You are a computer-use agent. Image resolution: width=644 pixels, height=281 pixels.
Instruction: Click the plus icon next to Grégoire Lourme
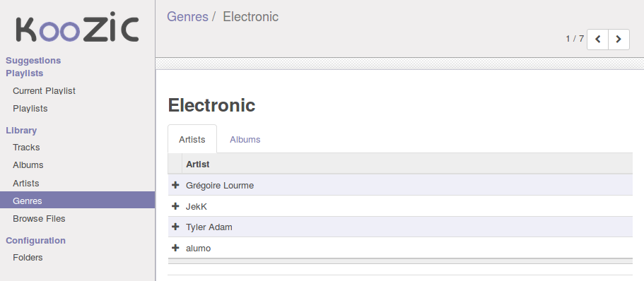tap(175, 185)
